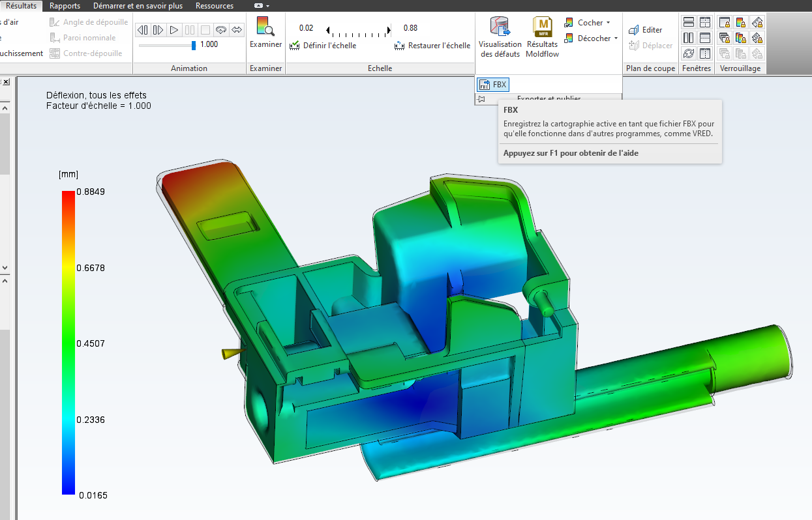Open the Démarrer et en savoir plus tab
Screen dimensions: 812x520
point(138,6)
